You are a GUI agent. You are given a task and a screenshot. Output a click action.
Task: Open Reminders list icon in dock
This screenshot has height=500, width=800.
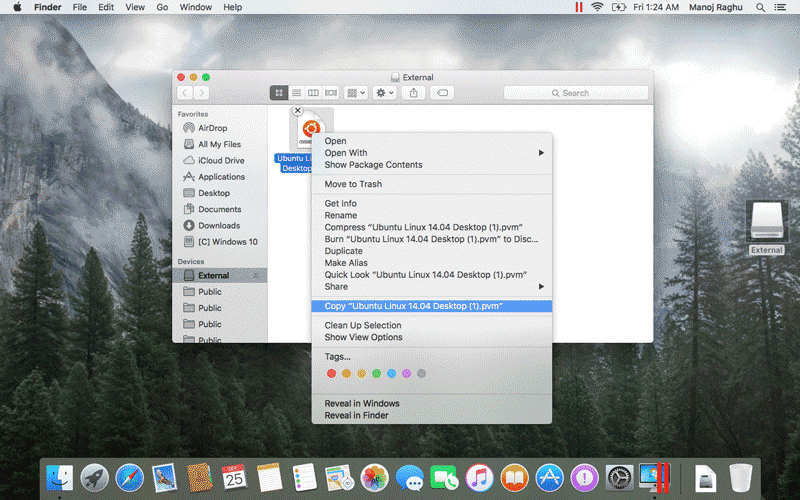coord(305,478)
